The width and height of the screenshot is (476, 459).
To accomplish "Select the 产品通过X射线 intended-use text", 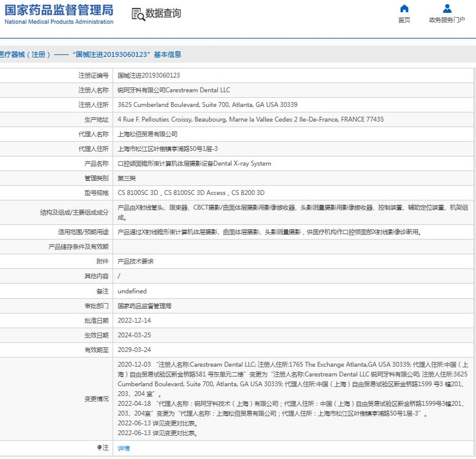I will (269, 232).
